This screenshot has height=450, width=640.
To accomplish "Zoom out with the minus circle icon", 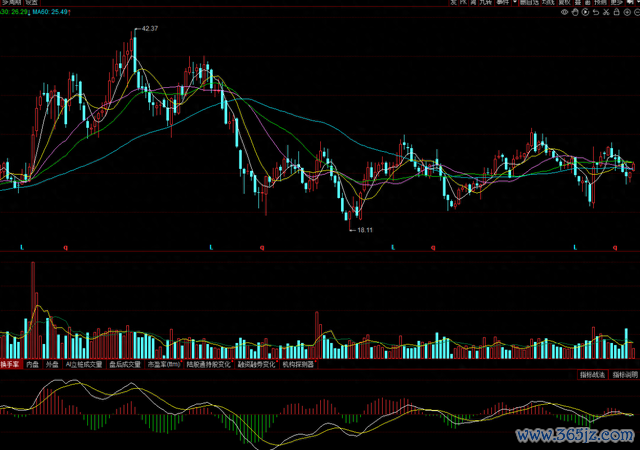I will click(x=637, y=12).
